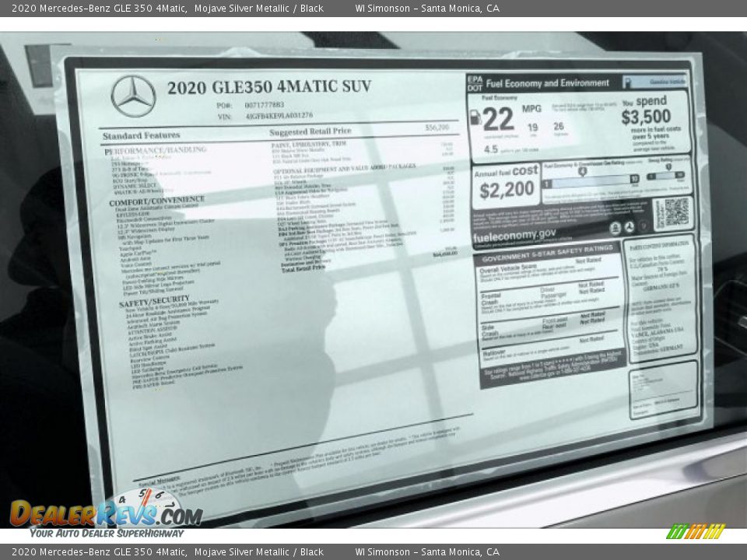Image resolution: width=747 pixels, height=560 pixels.
Task: Click bottom caption "2020 Mercedes-Benz GLE 350 4Matic"
Action: click(x=99, y=552)
